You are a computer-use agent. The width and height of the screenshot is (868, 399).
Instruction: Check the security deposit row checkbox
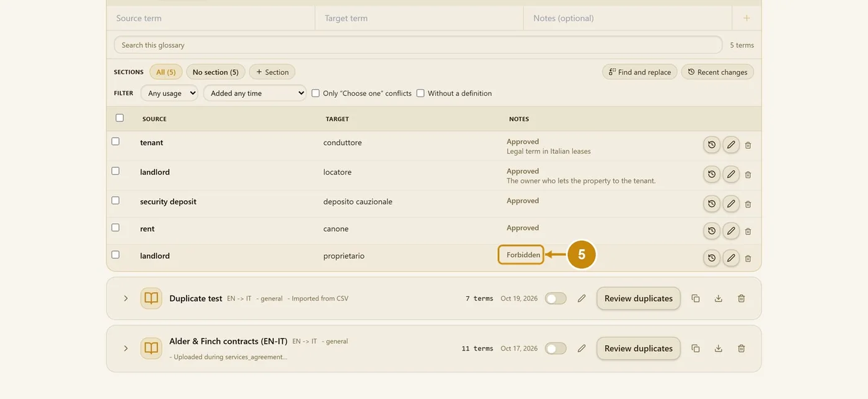click(x=115, y=200)
